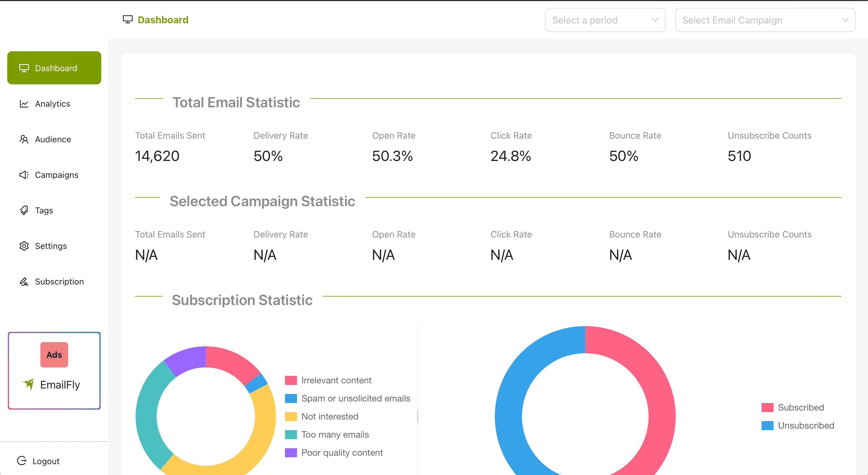Toggle Irrelevant content legend item

click(x=336, y=380)
